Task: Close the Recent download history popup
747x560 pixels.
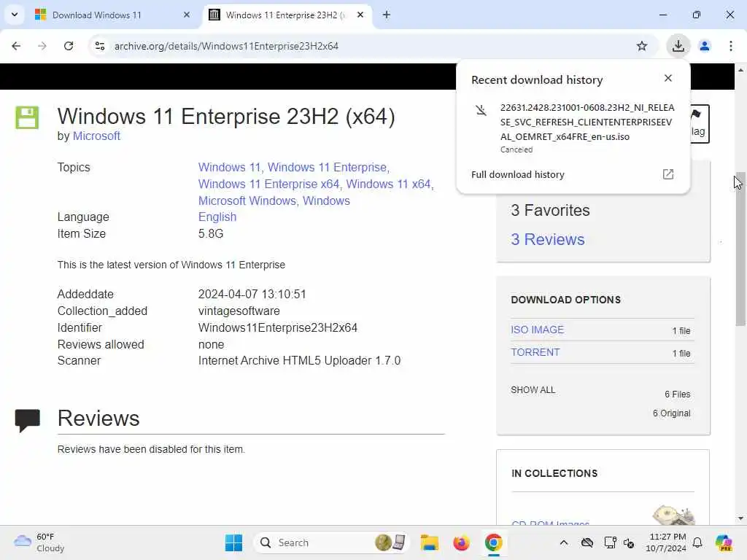Action: [x=668, y=78]
